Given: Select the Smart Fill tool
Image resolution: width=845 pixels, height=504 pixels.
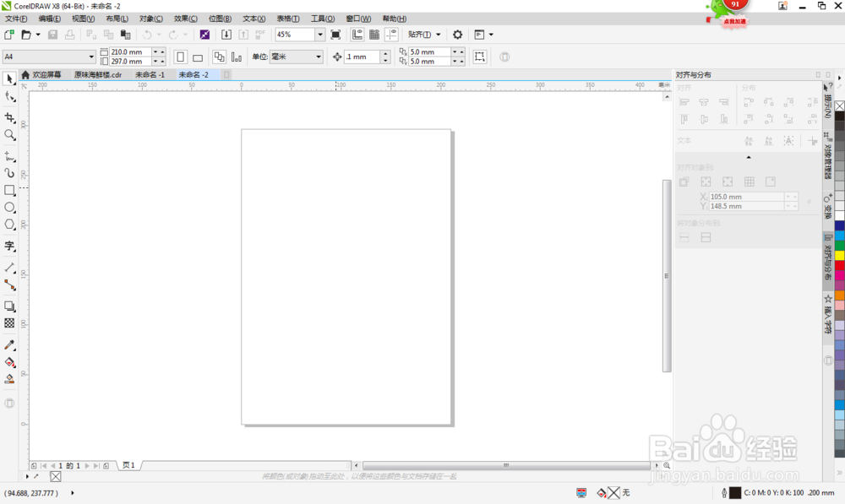Looking at the screenshot, I should pos(9,379).
